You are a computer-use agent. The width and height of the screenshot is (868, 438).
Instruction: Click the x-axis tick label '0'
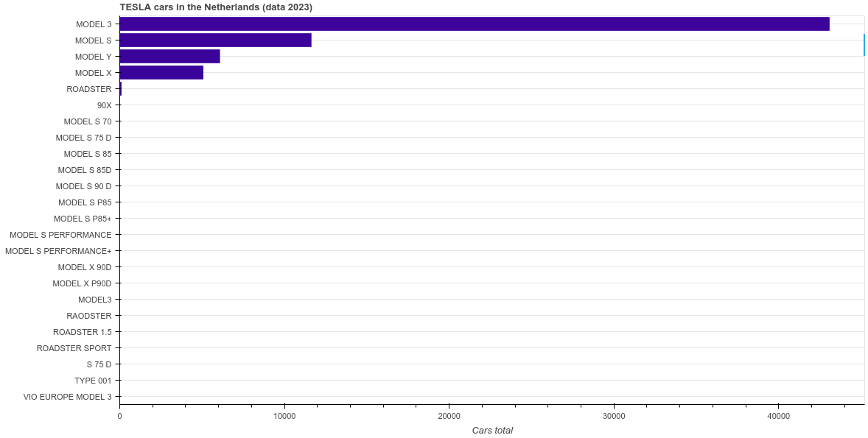[x=119, y=415]
